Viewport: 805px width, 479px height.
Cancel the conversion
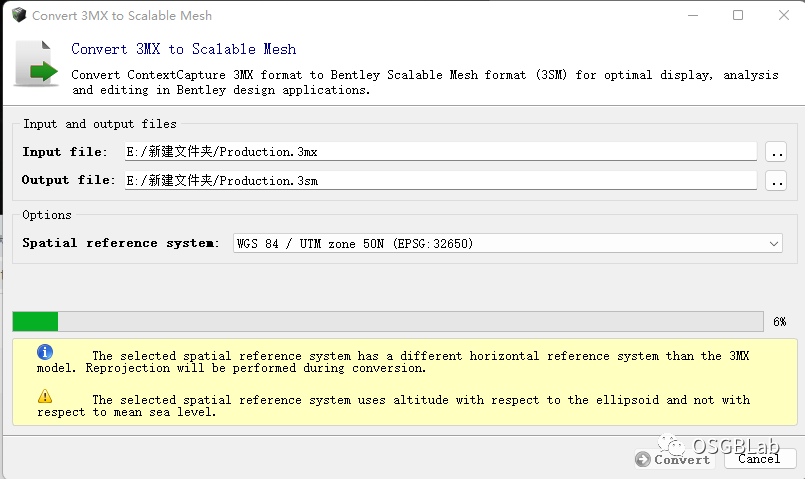click(758, 459)
